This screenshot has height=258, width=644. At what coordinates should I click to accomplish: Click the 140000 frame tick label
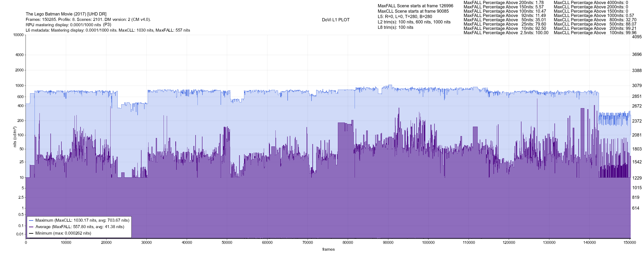[x=589, y=243]
